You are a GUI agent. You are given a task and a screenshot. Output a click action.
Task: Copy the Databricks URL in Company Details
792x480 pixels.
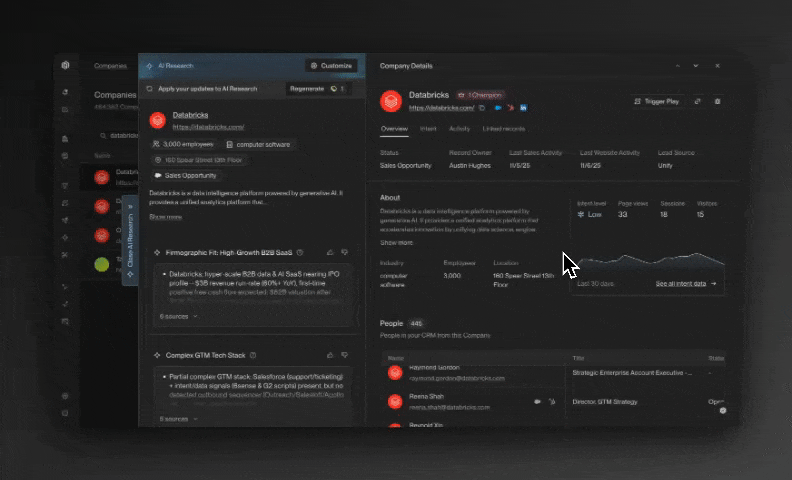coord(482,108)
